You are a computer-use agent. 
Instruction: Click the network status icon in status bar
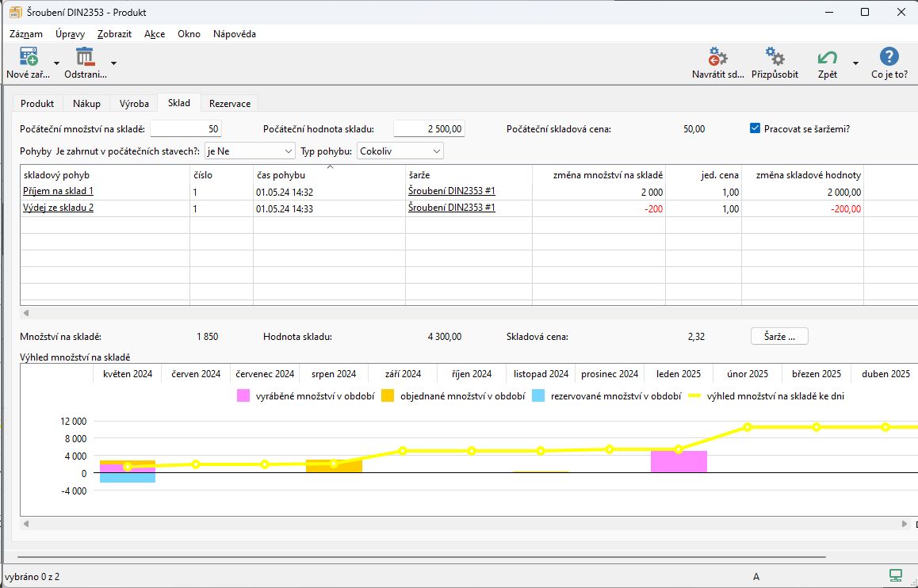[x=896, y=575]
